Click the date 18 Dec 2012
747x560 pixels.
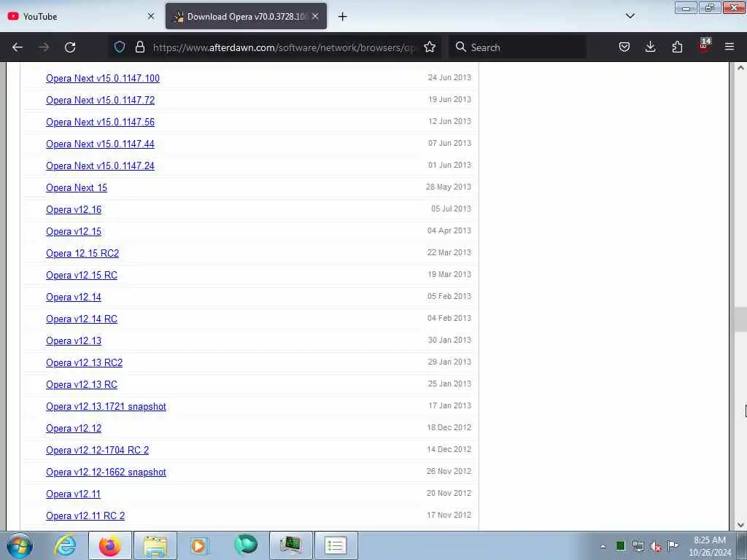(x=449, y=427)
